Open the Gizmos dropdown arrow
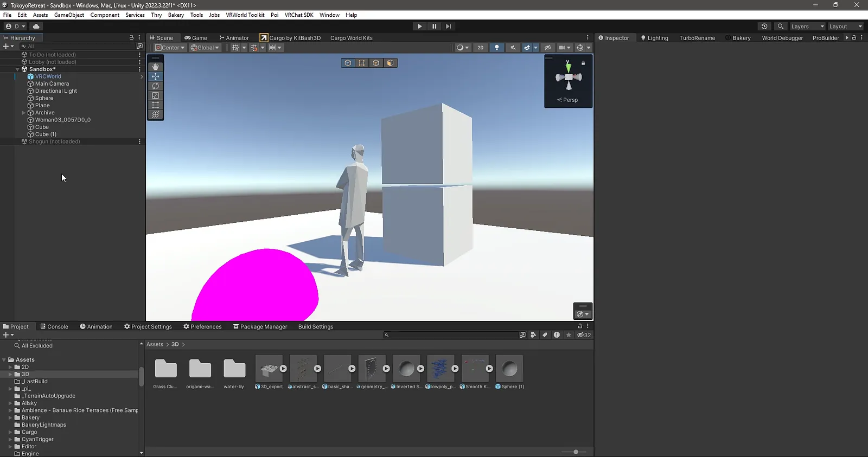868x457 pixels. click(589, 48)
